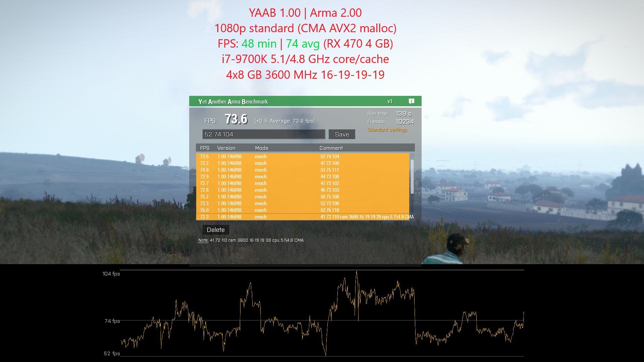Open the info speech-bubble icon
Viewport: 644px width, 362px height.
[412, 101]
